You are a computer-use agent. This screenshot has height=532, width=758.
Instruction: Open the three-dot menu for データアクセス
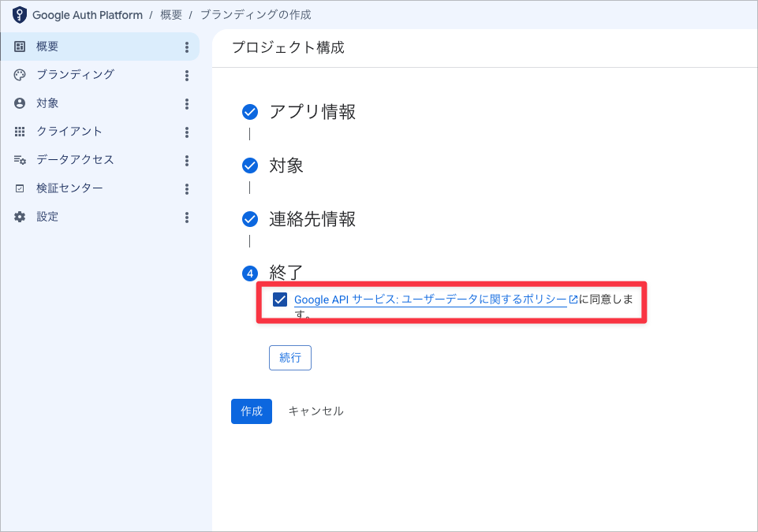coord(187,161)
